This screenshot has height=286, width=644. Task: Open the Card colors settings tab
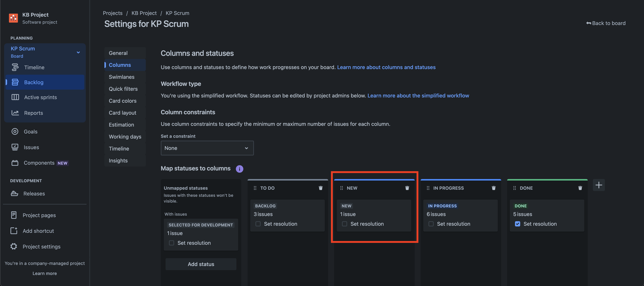pos(122,101)
